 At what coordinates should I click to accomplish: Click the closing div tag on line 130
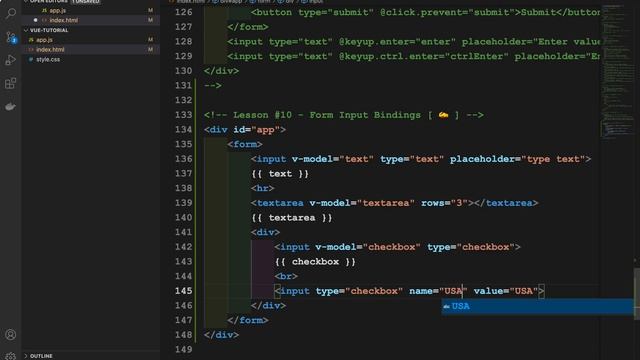221,71
